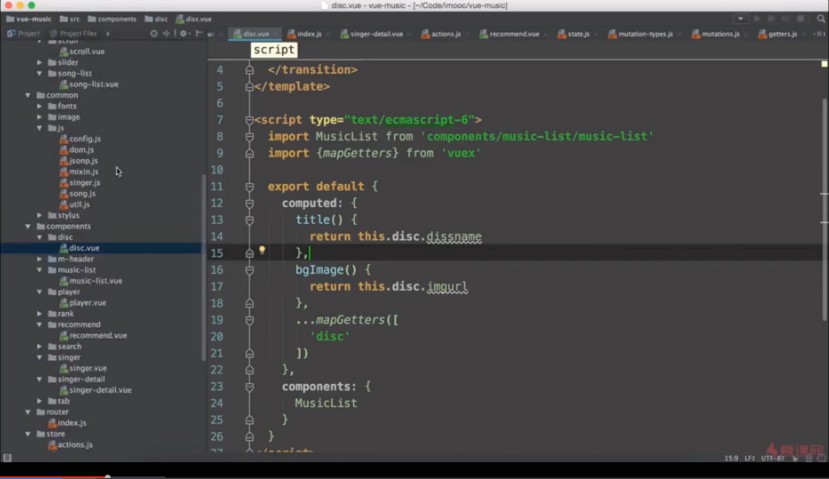
Task: Collapse the store folder arrow
Action: click(28, 434)
